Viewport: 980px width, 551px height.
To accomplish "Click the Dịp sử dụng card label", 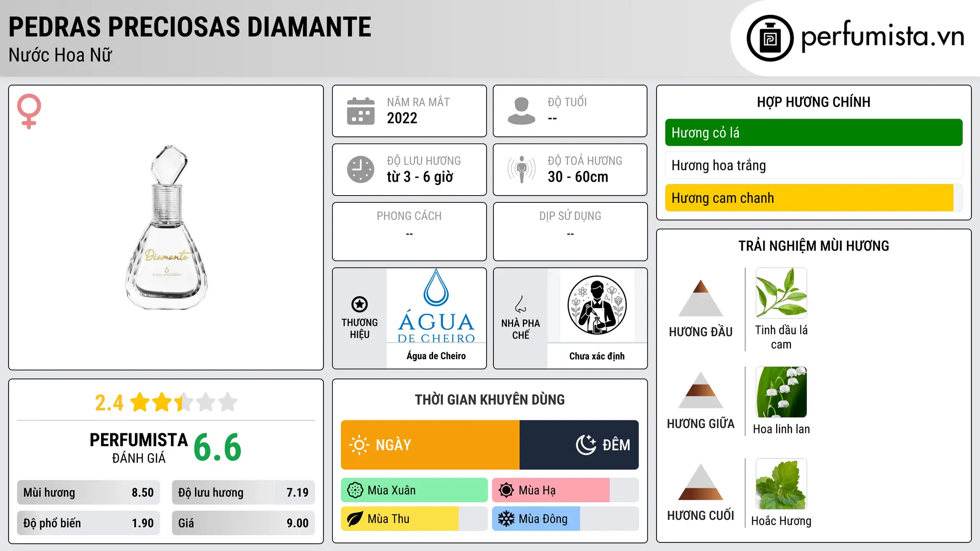I will [x=570, y=216].
